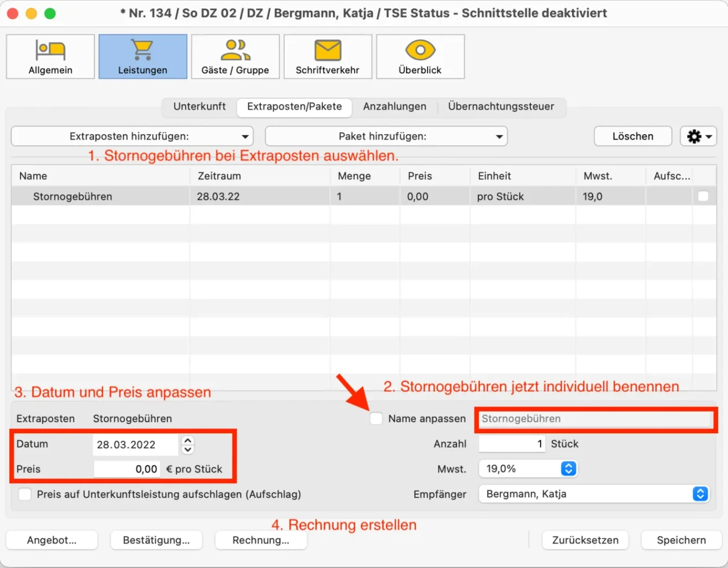Image resolution: width=728 pixels, height=568 pixels.
Task: Click the Preis column header
Action: [435, 176]
